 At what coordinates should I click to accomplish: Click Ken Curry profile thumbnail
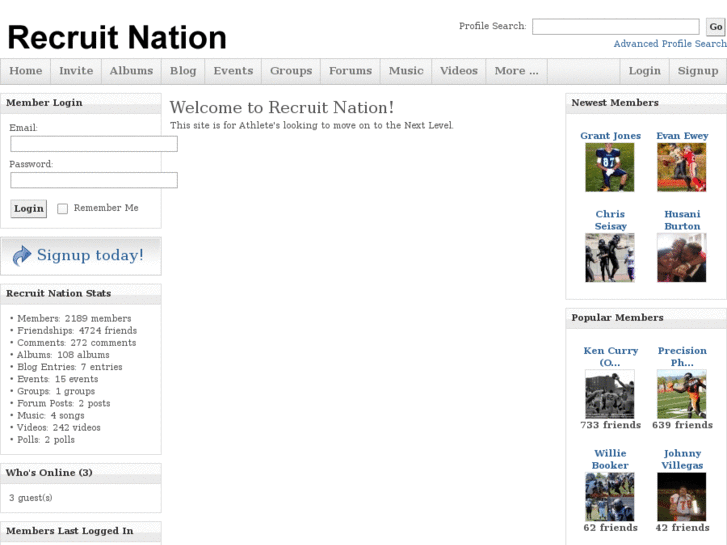tap(610, 394)
